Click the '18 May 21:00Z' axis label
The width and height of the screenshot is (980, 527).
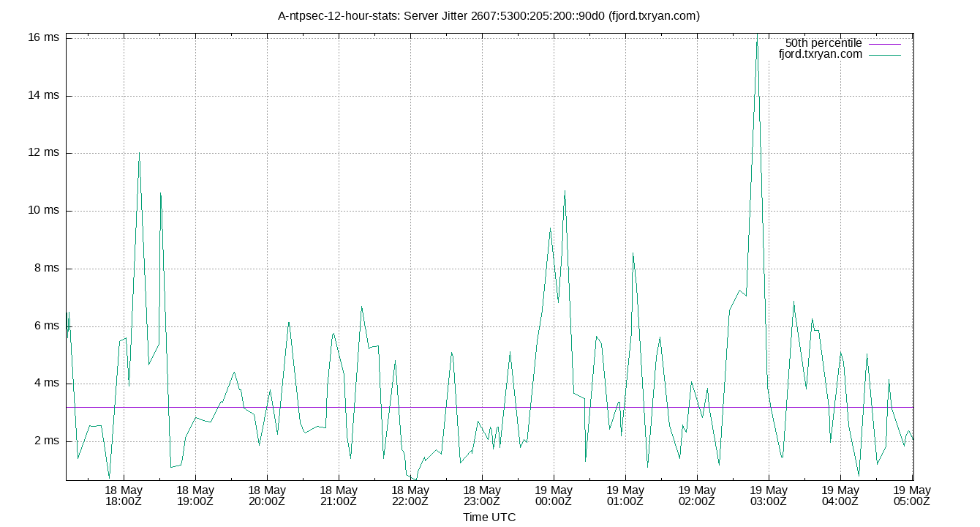tap(339, 496)
